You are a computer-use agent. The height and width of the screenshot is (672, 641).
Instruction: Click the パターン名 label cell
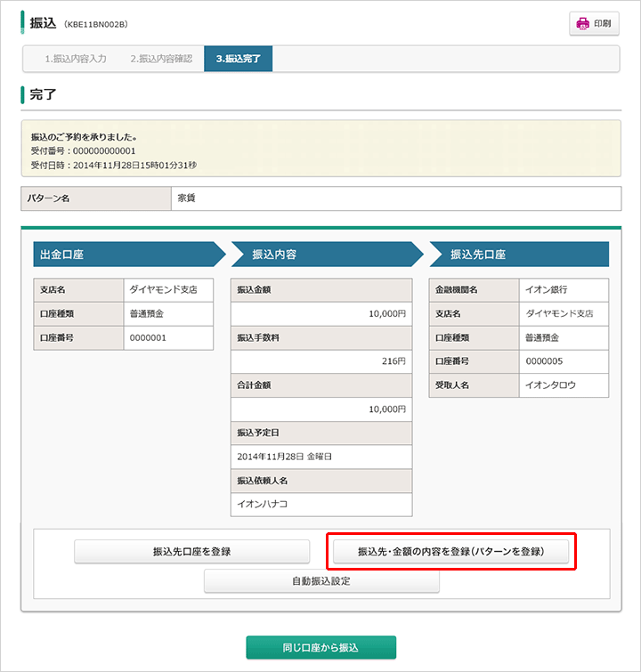(x=96, y=198)
